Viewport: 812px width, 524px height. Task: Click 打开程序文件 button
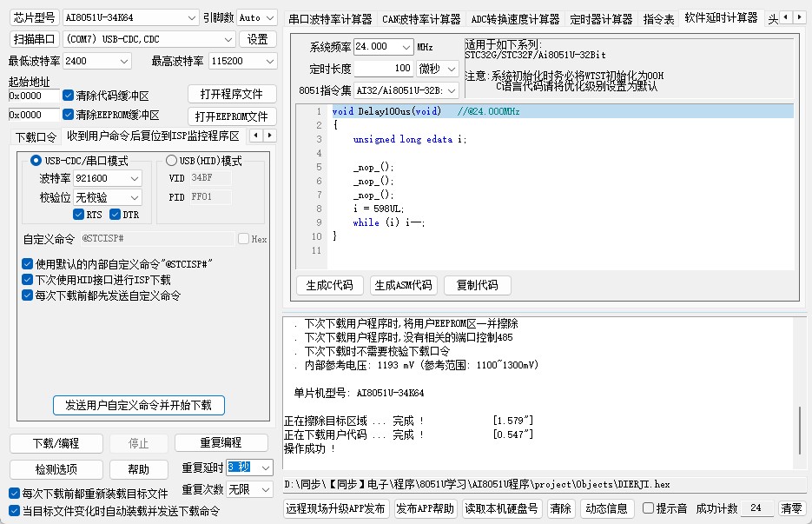[x=232, y=94]
